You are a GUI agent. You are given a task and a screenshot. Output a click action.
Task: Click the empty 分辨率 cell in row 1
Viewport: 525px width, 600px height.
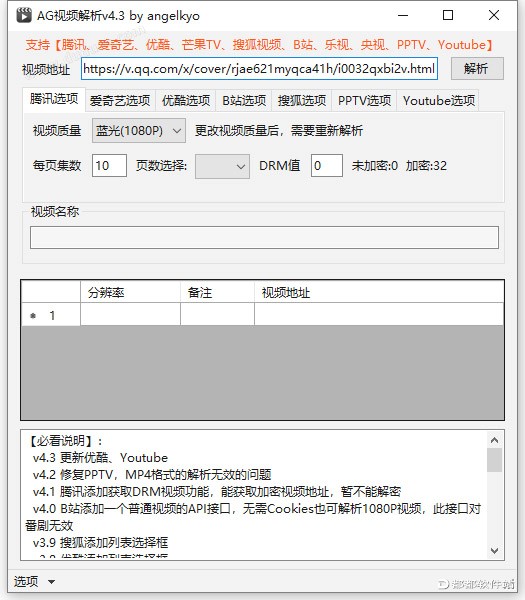pyautogui.click(x=130, y=315)
